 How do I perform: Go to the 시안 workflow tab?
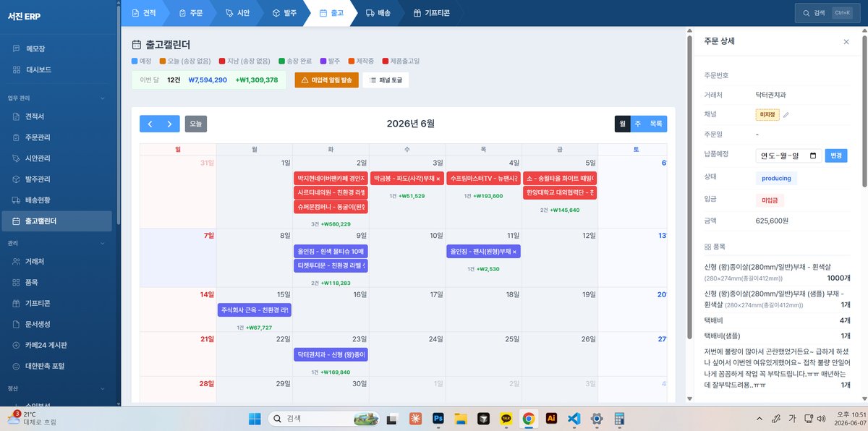click(238, 13)
